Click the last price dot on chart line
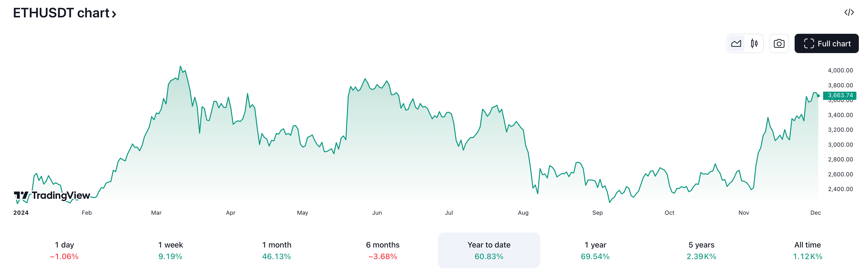868x275 pixels. click(818, 96)
